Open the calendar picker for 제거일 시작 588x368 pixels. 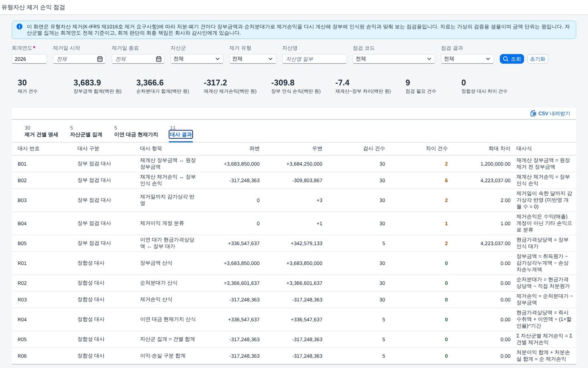(100, 59)
